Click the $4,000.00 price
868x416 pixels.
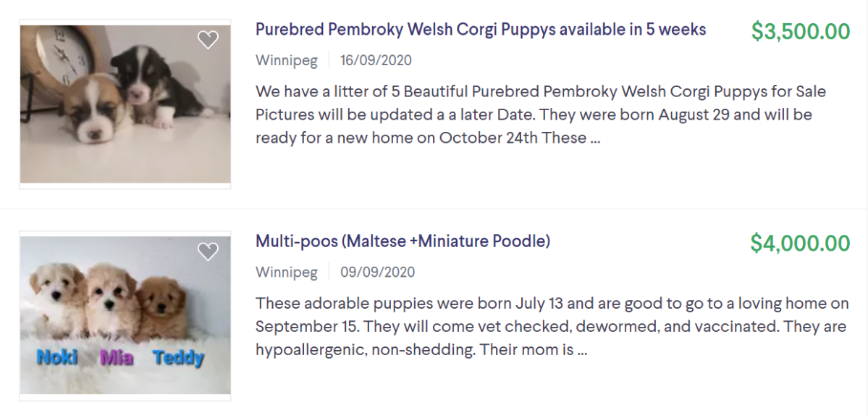(x=800, y=244)
